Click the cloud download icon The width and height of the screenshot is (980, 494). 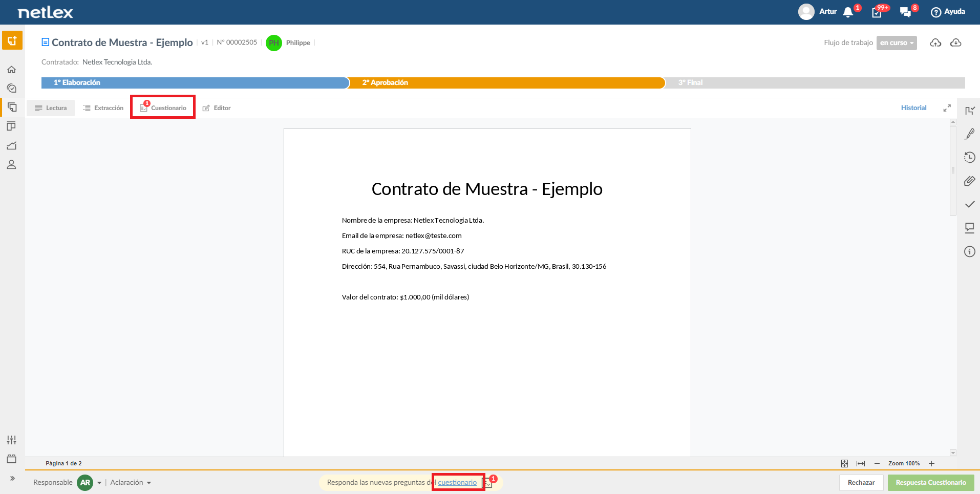pos(955,42)
